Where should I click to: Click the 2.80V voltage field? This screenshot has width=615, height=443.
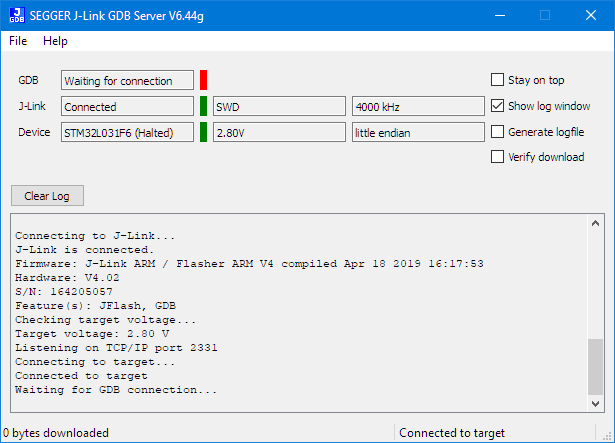(279, 132)
